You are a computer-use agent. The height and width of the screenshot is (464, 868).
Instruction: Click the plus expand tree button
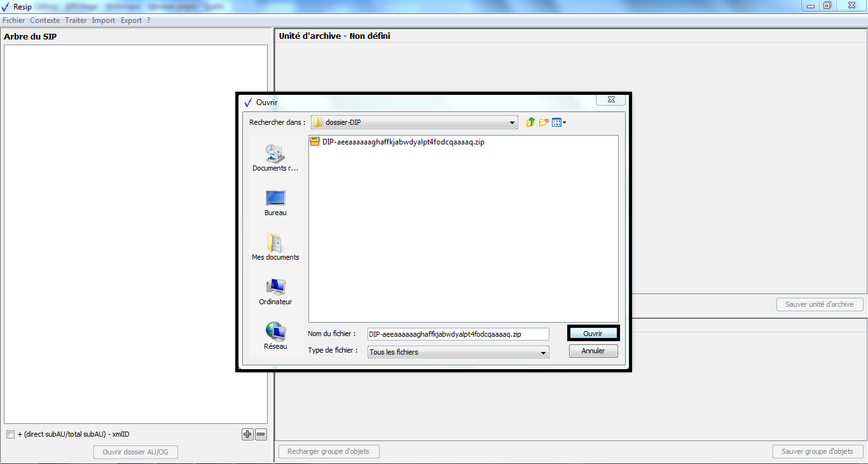(x=247, y=435)
